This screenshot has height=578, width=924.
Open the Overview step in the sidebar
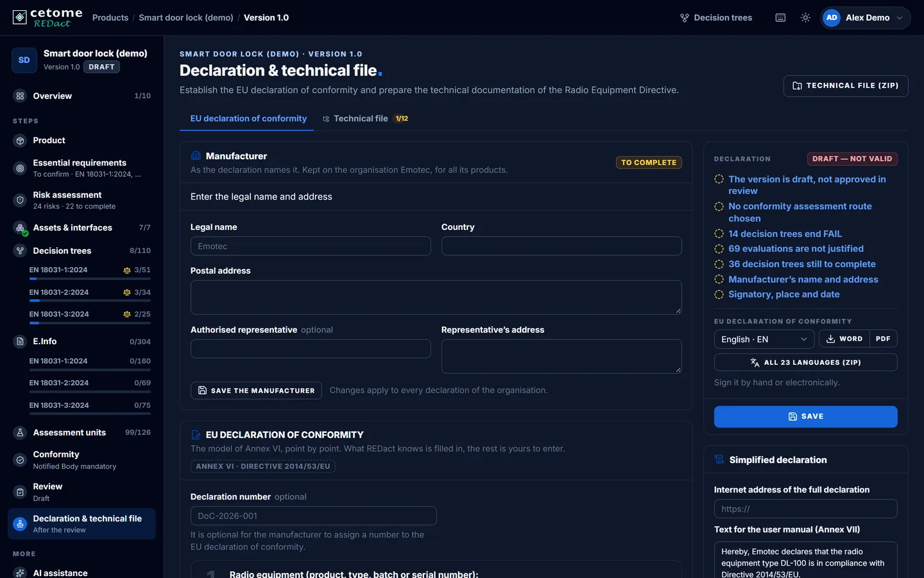[x=81, y=96]
